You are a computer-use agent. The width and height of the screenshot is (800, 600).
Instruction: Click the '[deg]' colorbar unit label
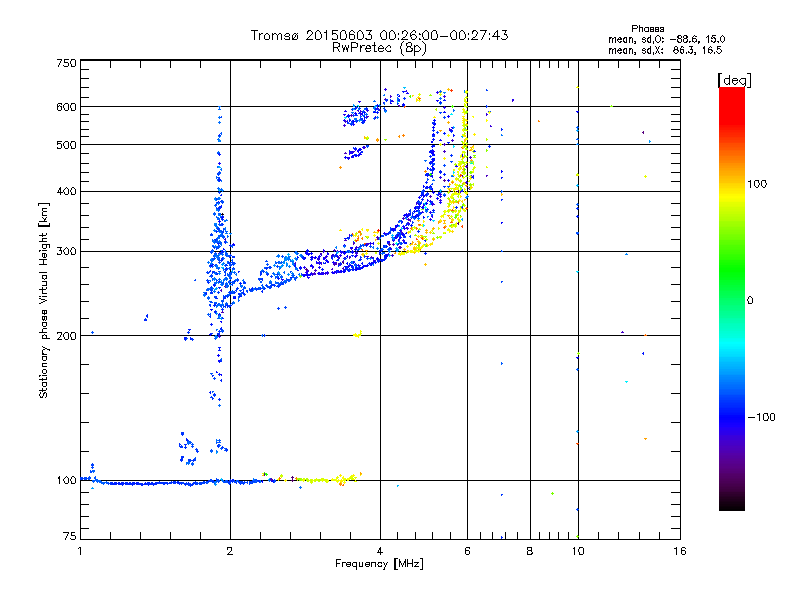(x=734, y=80)
